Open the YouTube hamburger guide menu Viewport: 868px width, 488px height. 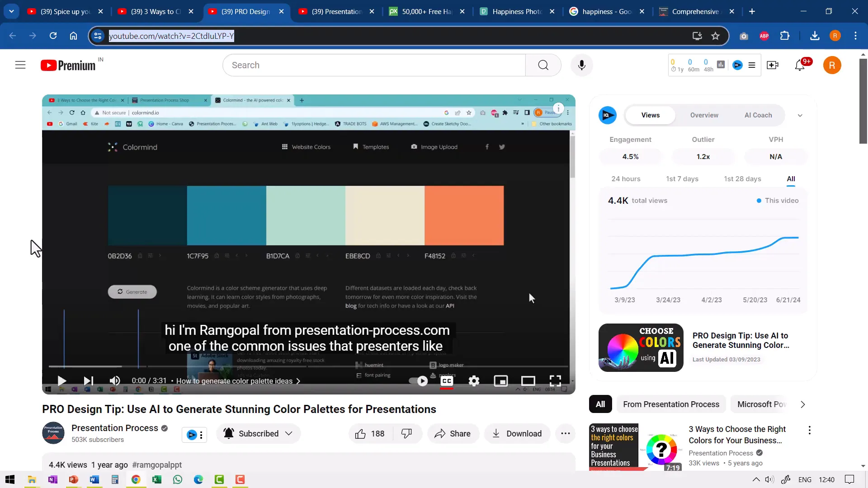point(20,65)
